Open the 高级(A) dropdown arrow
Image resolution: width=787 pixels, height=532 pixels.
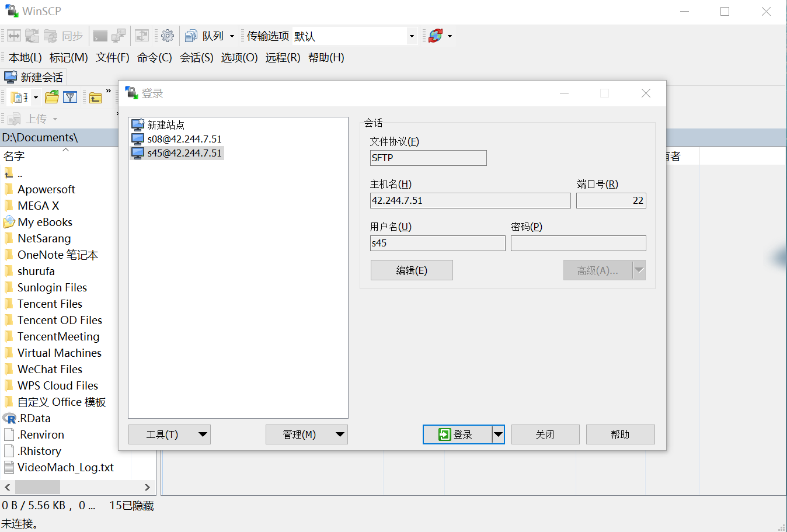coord(639,270)
